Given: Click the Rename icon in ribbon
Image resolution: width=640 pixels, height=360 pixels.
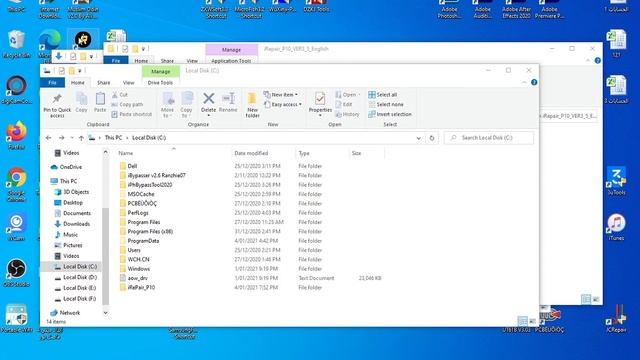Looking at the screenshot, I should tap(228, 102).
